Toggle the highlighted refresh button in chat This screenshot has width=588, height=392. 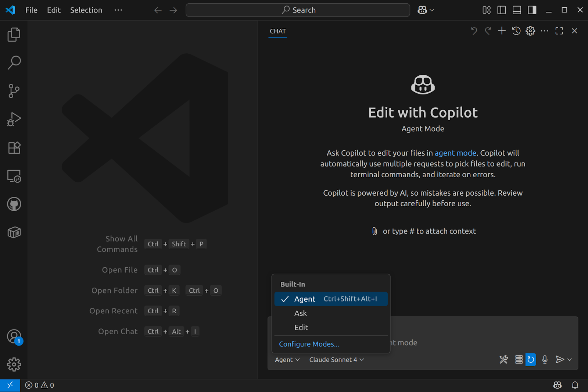531,359
